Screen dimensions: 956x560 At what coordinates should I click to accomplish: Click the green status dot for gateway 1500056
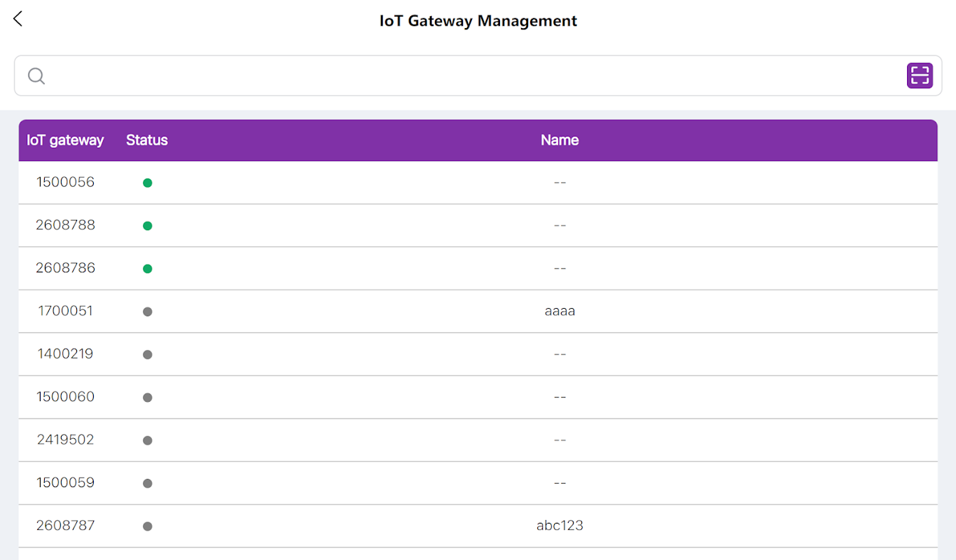147,183
